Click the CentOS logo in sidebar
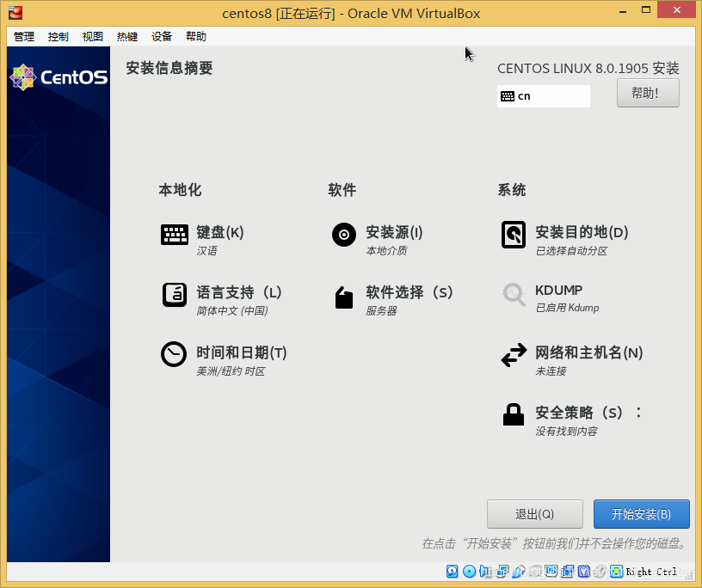The width and height of the screenshot is (702, 588). click(x=58, y=77)
